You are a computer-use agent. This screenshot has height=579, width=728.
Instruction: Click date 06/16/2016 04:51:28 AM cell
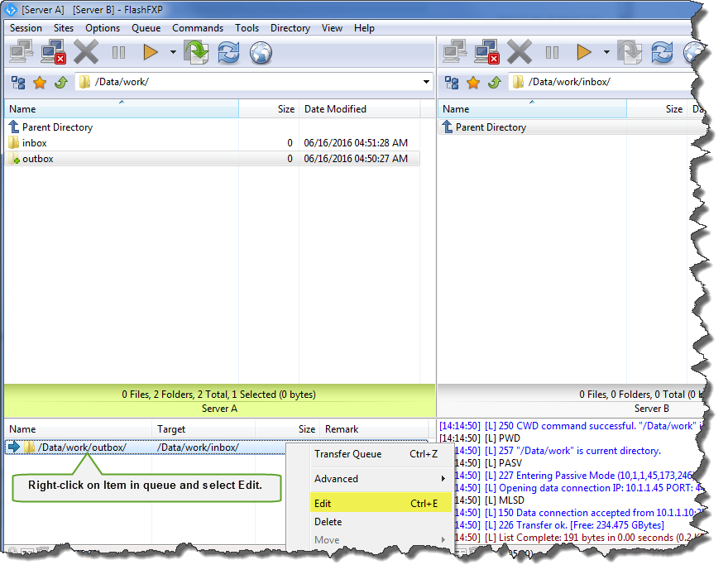(356, 143)
